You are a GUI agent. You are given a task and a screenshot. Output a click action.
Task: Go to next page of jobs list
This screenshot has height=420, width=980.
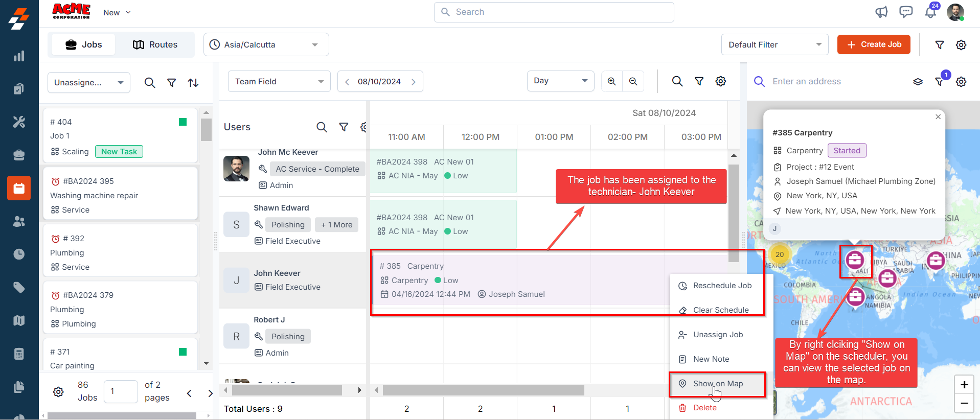click(x=210, y=393)
